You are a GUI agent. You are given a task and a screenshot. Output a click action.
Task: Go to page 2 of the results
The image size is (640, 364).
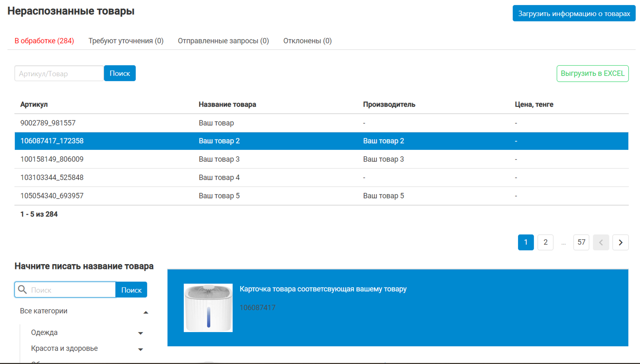pos(545,242)
